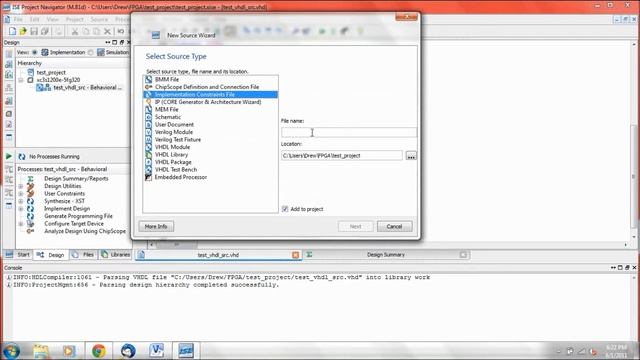Screen dimensions: 640x360
Task: Click the Delete X toolbar icon
Action: tap(107, 31)
